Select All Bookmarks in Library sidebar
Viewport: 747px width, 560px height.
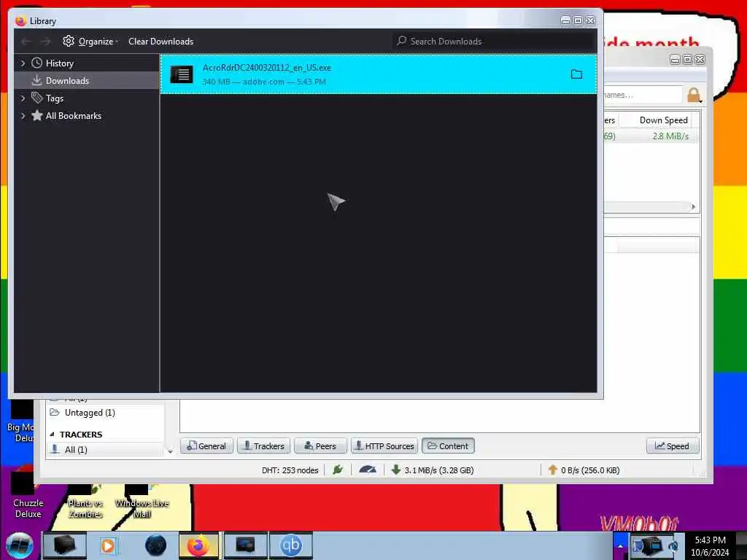(x=74, y=116)
